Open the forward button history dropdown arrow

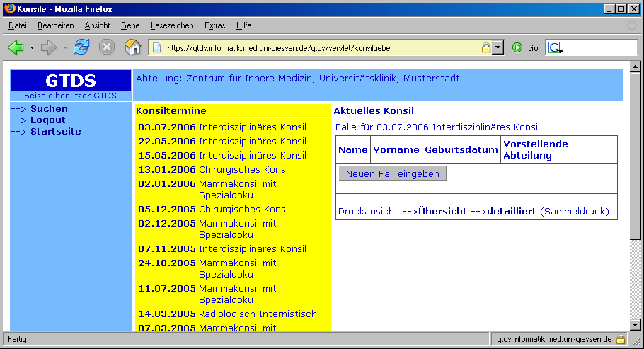(64, 47)
